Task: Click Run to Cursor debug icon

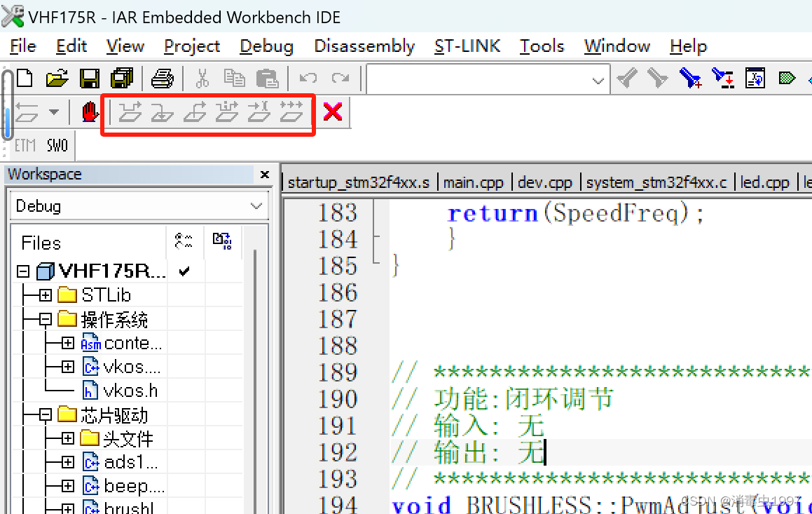Action: 259,111
